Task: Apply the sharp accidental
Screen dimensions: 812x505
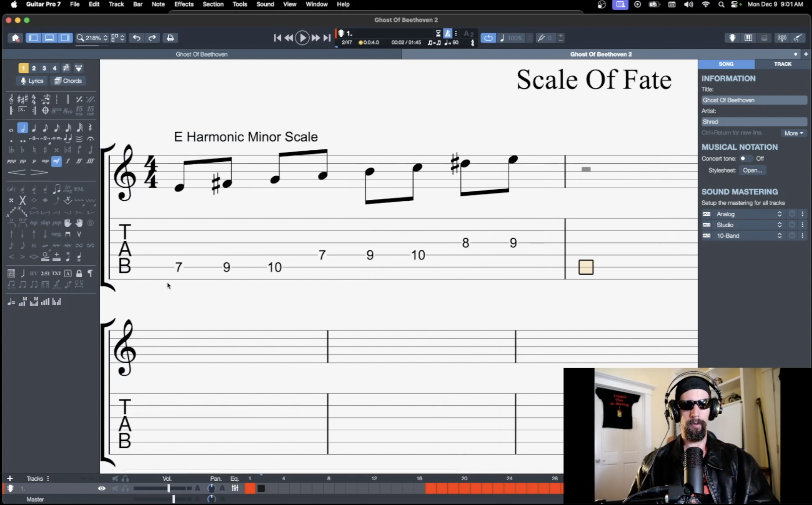Action: point(45,150)
